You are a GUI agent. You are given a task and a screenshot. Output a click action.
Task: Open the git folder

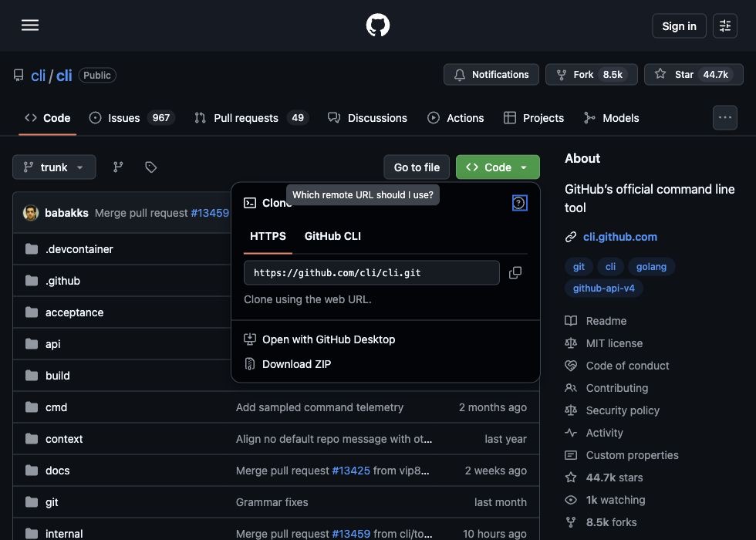point(52,502)
